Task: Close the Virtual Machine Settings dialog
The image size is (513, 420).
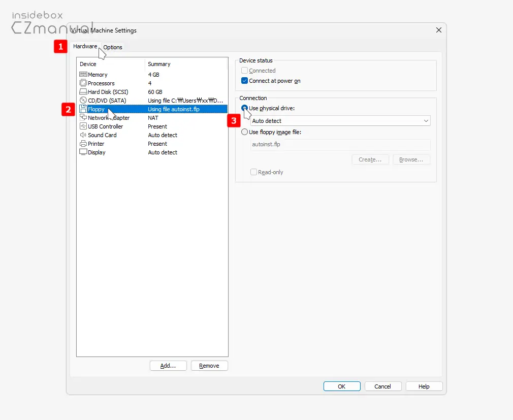Action: [439, 30]
